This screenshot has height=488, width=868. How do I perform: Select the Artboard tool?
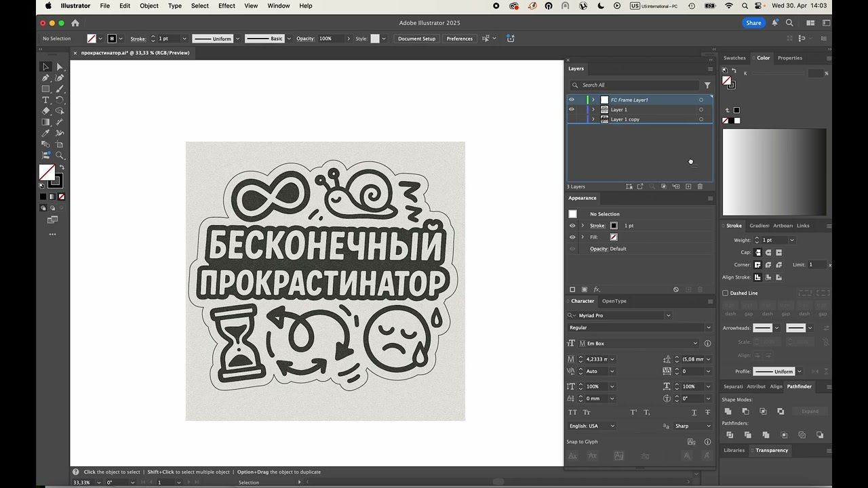(60, 144)
